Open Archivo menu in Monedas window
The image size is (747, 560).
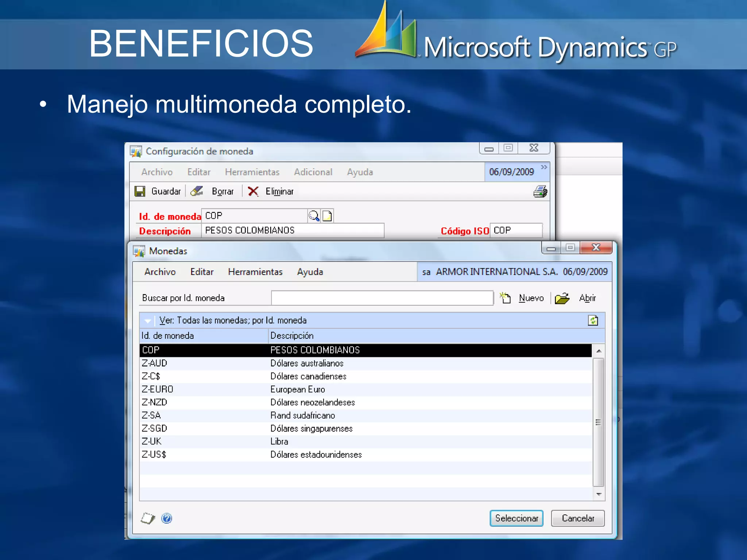pyautogui.click(x=160, y=272)
